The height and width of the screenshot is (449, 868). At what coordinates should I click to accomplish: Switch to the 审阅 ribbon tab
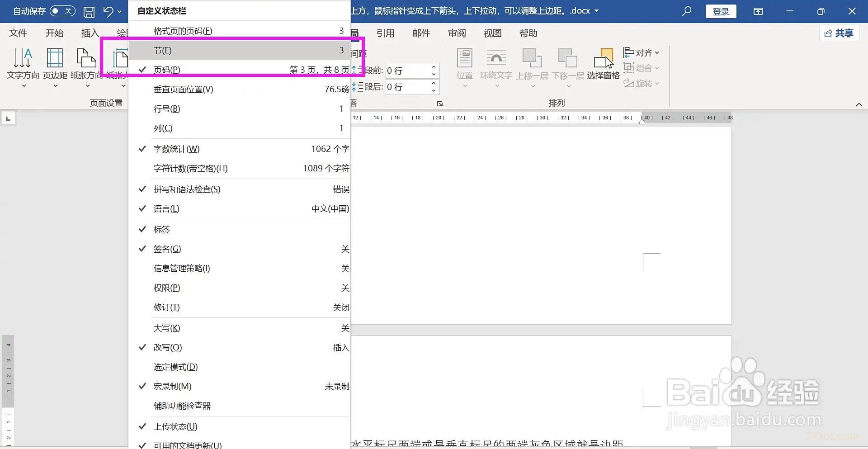tap(457, 33)
